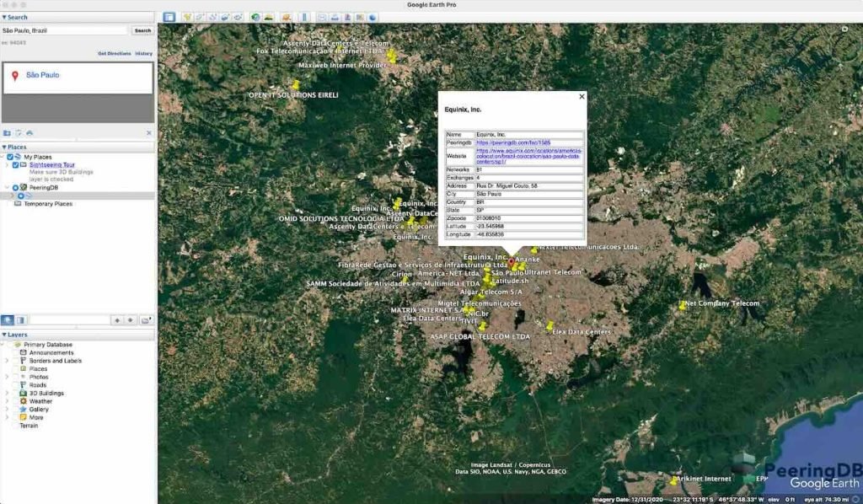The image size is (863, 504).
Task: Toggle the sidebar visibility toolbar button
Action: point(169,17)
